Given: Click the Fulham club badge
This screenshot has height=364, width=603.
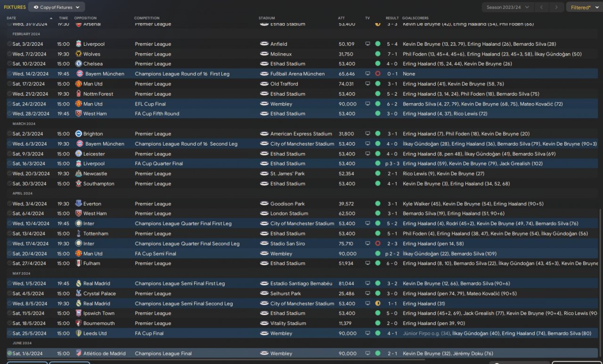Looking at the screenshot, I should point(79,264).
